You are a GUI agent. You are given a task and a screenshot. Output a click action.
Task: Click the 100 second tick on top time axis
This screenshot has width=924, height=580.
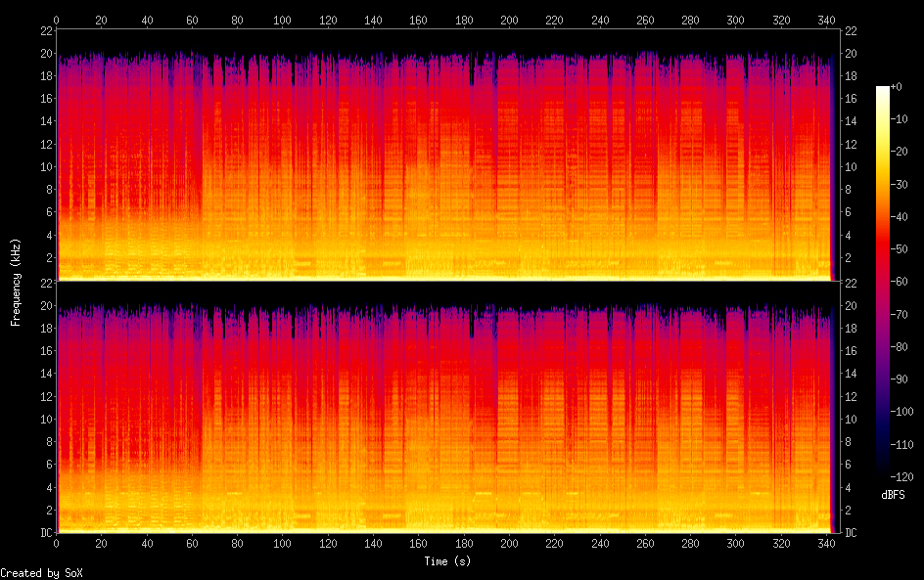(x=283, y=20)
